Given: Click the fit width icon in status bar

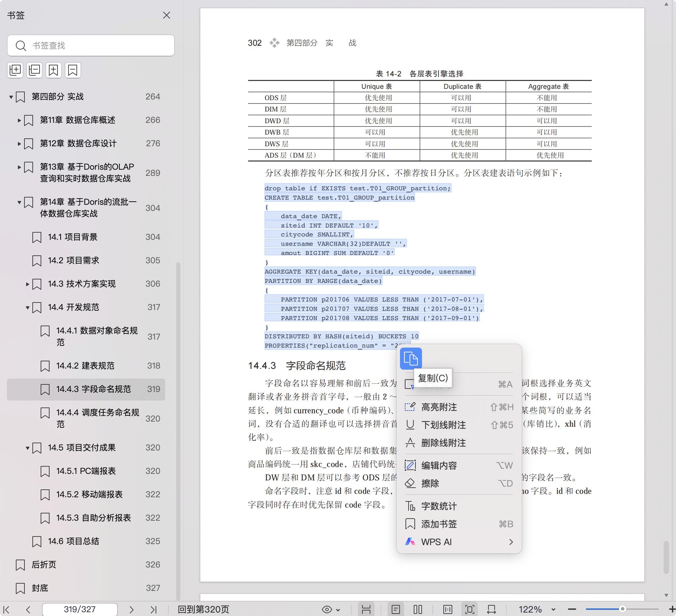Looking at the screenshot, I should click(492, 609).
